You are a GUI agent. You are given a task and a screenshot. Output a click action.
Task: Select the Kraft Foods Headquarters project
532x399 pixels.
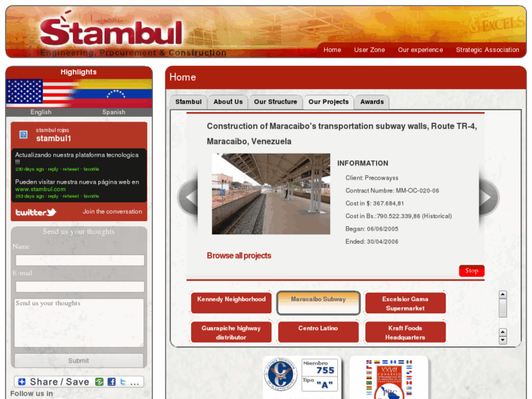pos(405,332)
